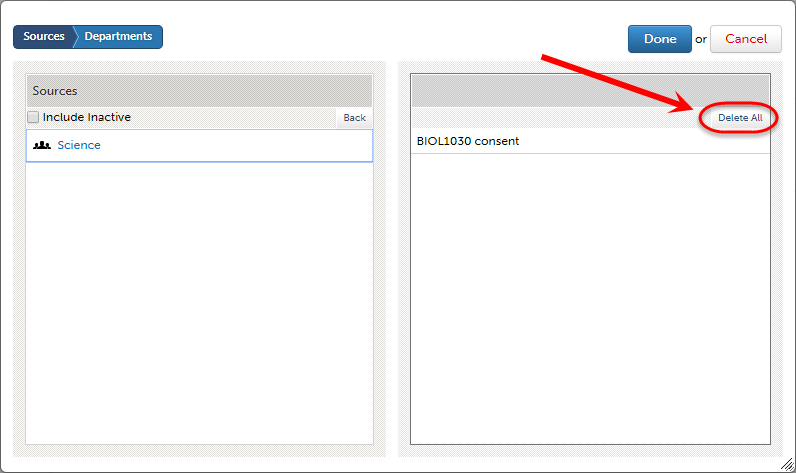The width and height of the screenshot is (796, 473).
Task: Open the Science department link
Action: pos(79,145)
